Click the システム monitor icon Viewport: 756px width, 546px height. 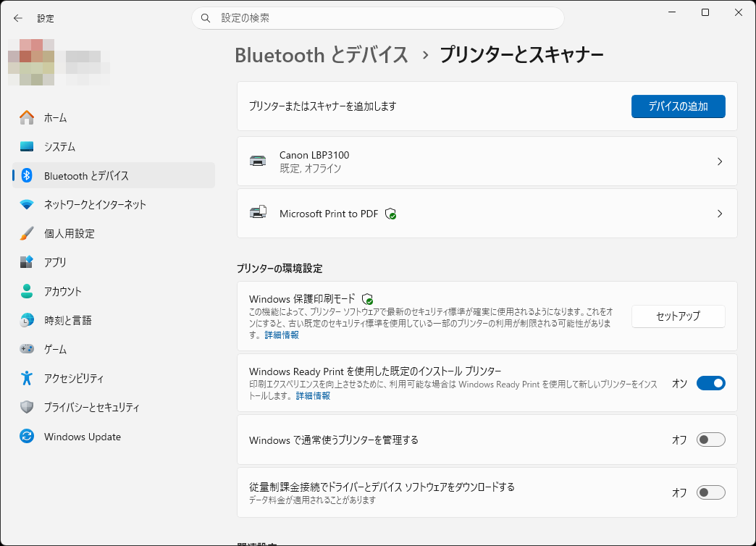pyautogui.click(x=27, y=146)
